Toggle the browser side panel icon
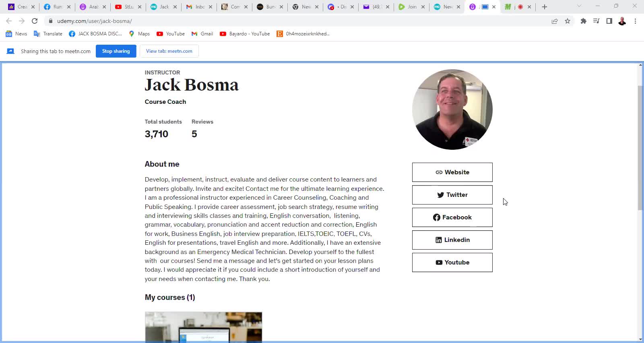Screen dimensions: 644x343 pyautogui.click(x=609, y=21)
